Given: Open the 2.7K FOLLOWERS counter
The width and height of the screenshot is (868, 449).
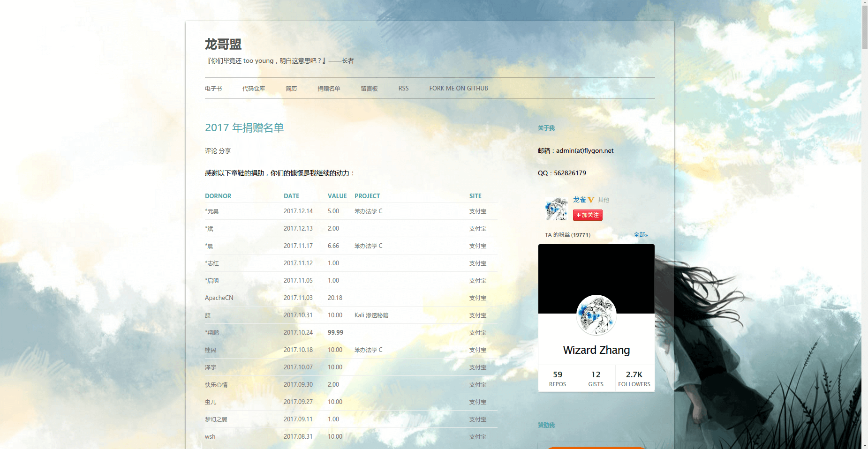Looking at the screenshot, I should pyautogui.click(x=634, y=378).
